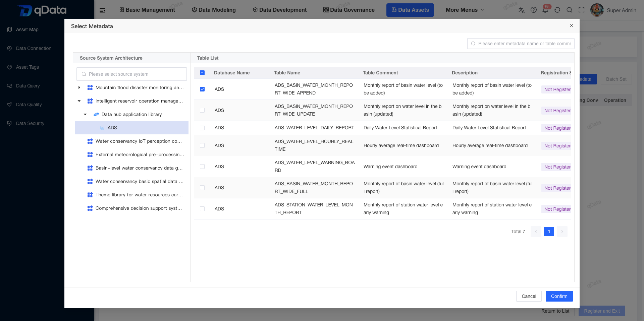Uncheck ADS_BASIN_WATER_MONTH_REPORT_WIDE_APPEND row checkbox
The width and height of the screenshot is (644, 321).
coord(202,89)
